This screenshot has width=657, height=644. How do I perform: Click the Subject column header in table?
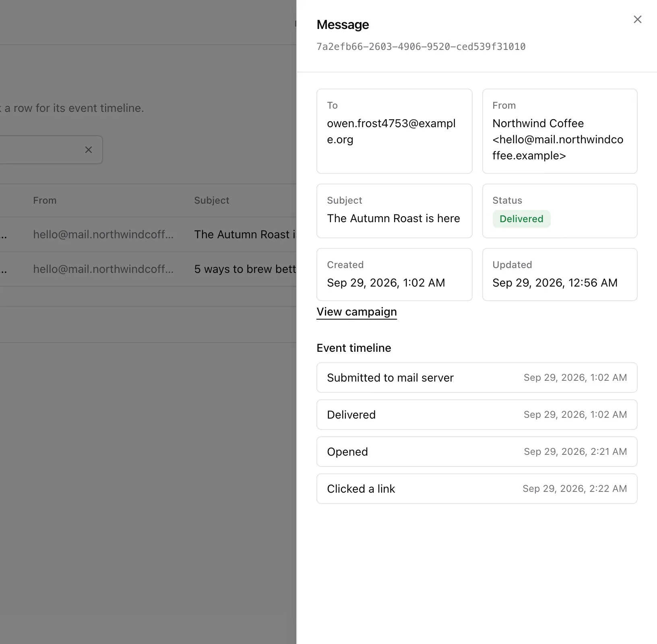click(212, 200)
